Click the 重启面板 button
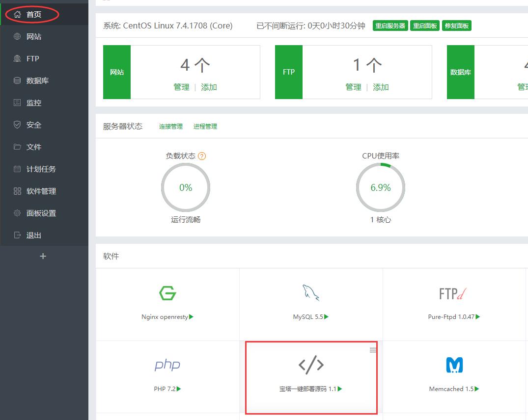This screenshot has width=528, height=420. pyautogui.click(x=425, y=26)
